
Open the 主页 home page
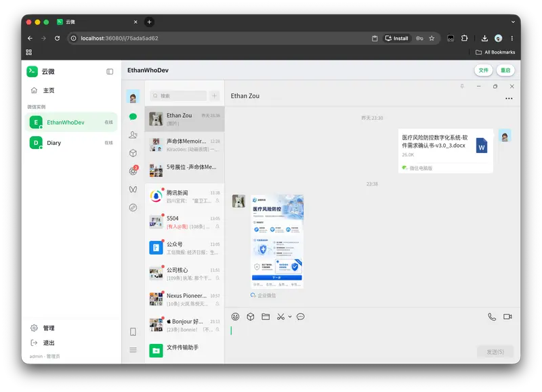click(71, 90)
